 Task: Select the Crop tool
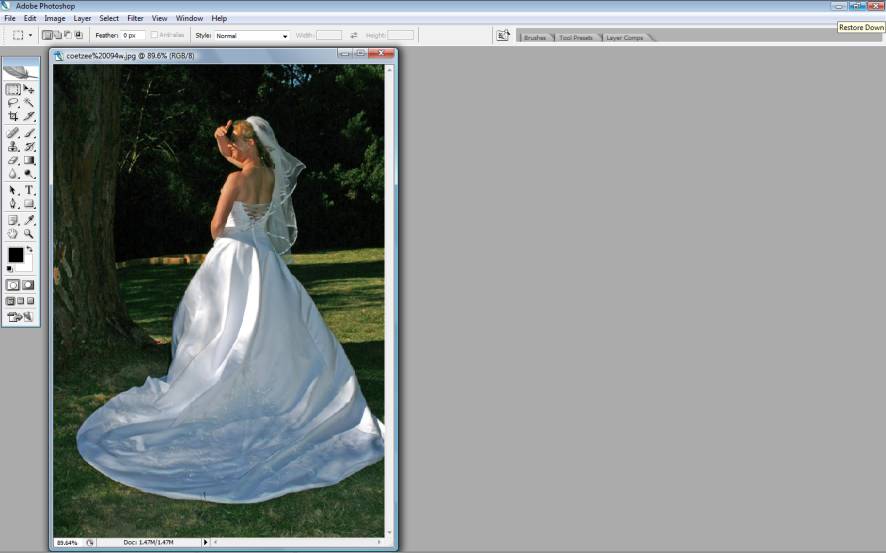click(x=13, y=116)
